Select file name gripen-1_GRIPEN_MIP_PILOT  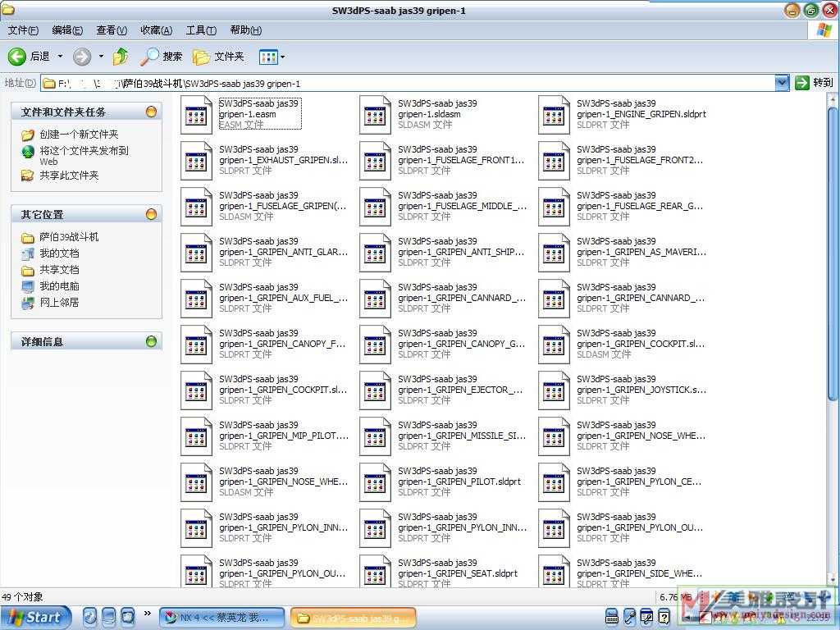point(284,430)
